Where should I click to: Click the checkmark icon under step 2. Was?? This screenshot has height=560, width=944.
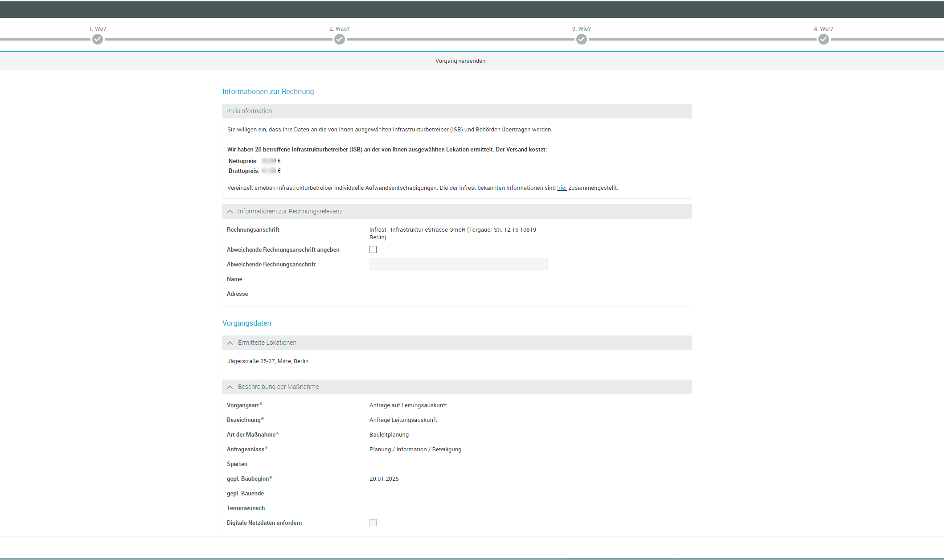point(340,40)
